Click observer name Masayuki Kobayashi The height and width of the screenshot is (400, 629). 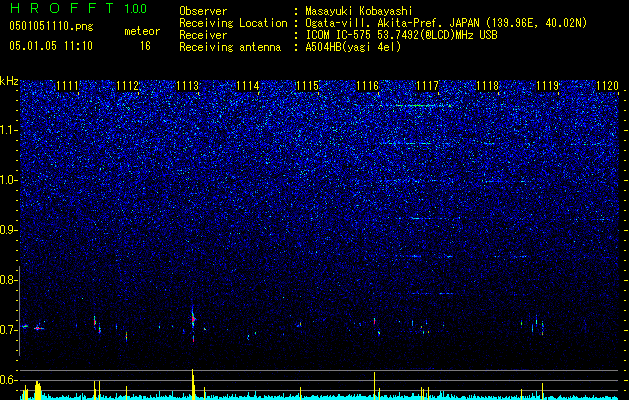359,11
